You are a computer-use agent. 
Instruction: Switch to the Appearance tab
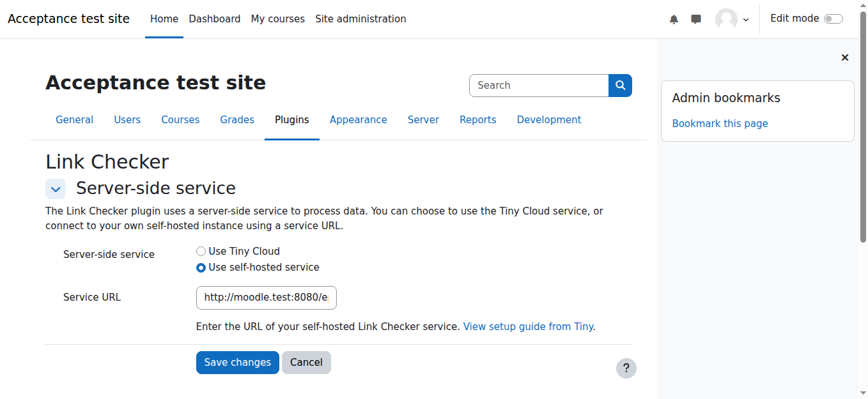(358, 120)
